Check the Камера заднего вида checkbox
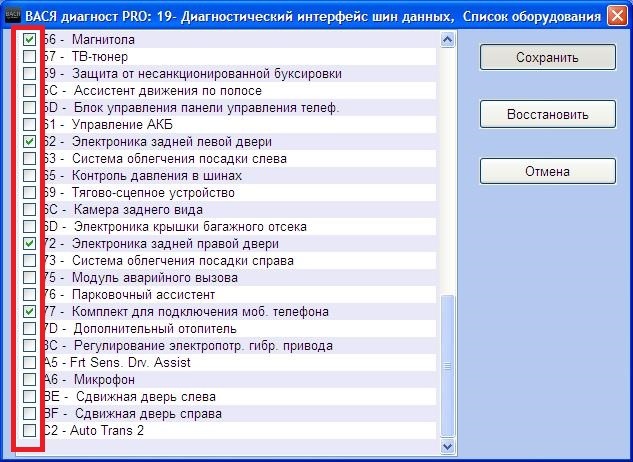The width and height of the screenshot is (633, 462). click(29, 210)
